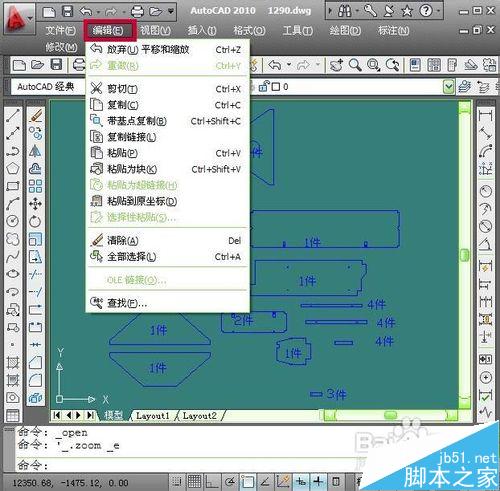Choose 查找(F)... menu entry
500x491 pixels.
pos(167,303)
